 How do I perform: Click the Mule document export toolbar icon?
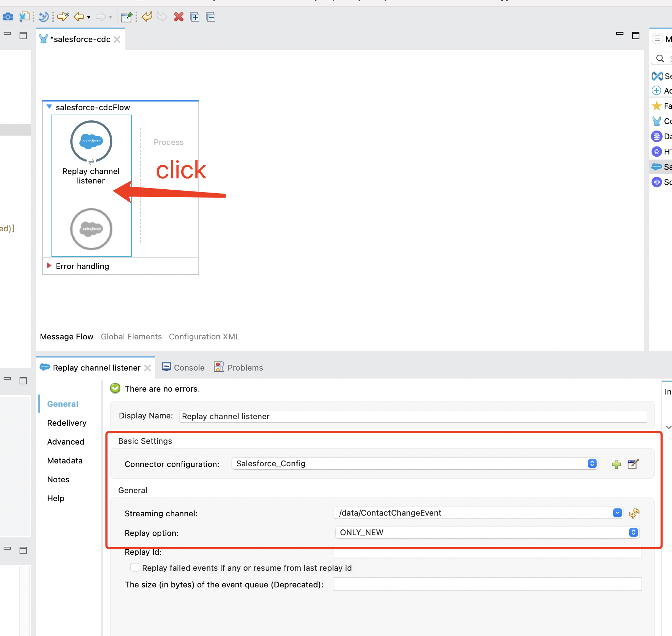24,17
